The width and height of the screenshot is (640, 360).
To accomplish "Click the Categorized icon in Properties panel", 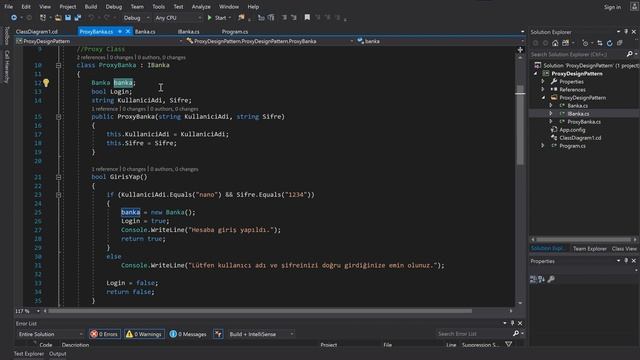I will [533, 279].
